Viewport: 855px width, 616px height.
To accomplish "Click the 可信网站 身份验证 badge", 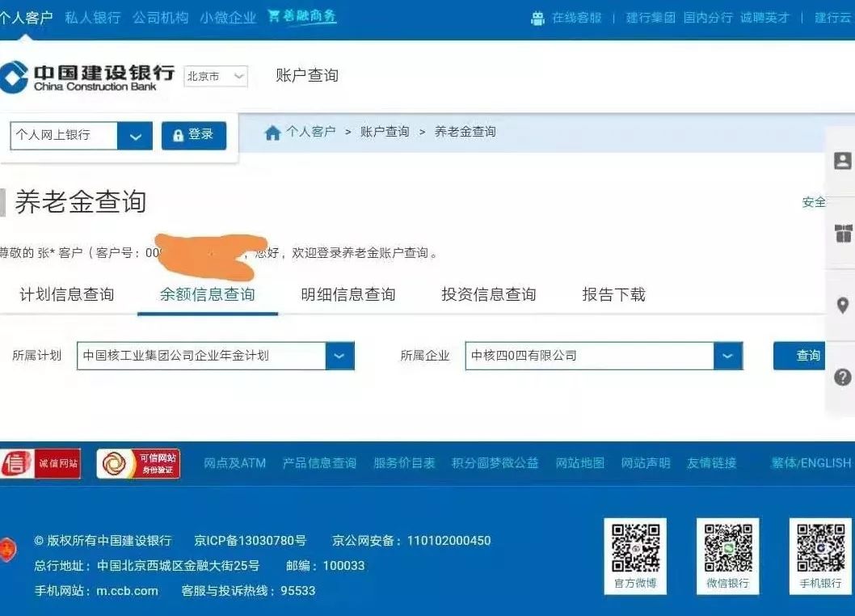I will click(138, 463).
